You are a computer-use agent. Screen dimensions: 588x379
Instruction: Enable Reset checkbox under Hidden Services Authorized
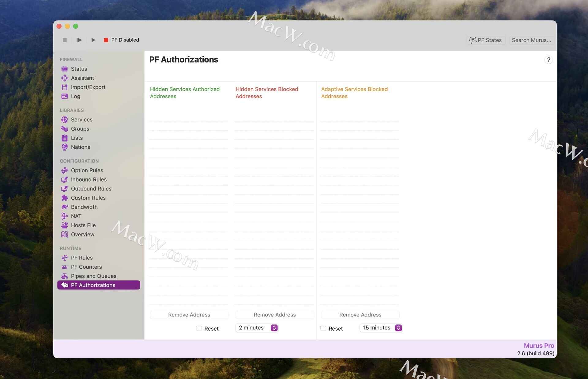coord(199,328)
